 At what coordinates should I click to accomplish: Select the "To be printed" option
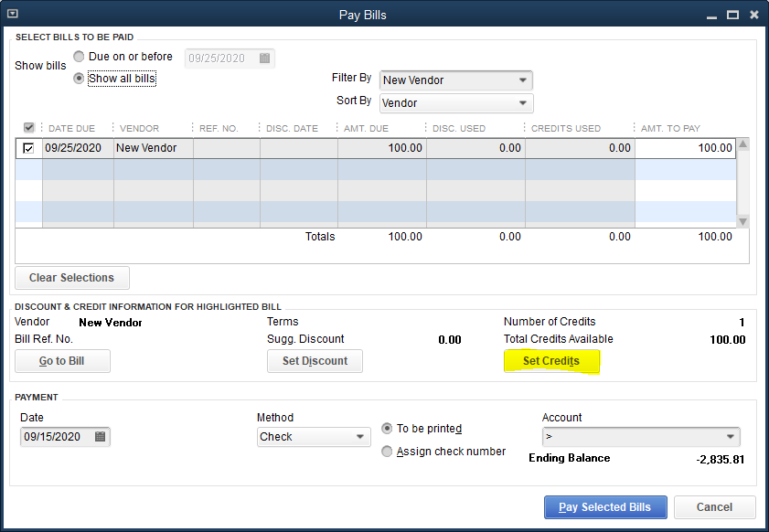pos(387,429)
